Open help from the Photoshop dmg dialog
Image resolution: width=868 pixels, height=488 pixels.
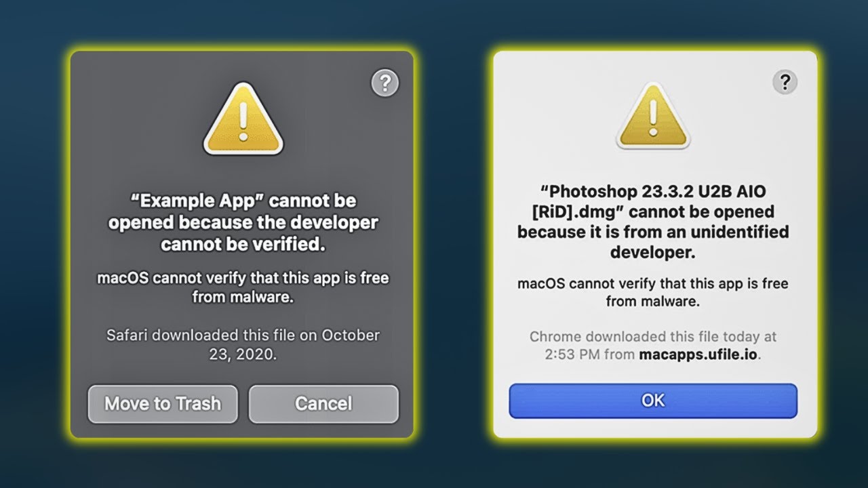pyautogui.click(x=785, y=83)
